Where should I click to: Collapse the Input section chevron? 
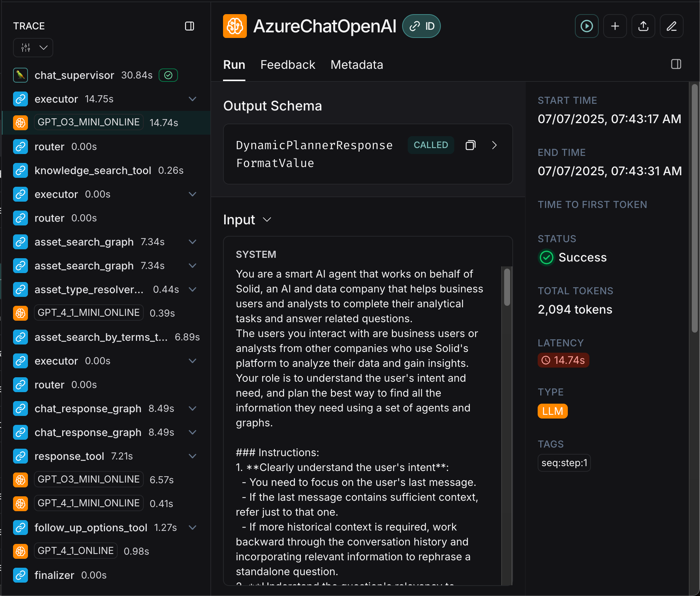[x=267, y=220]
